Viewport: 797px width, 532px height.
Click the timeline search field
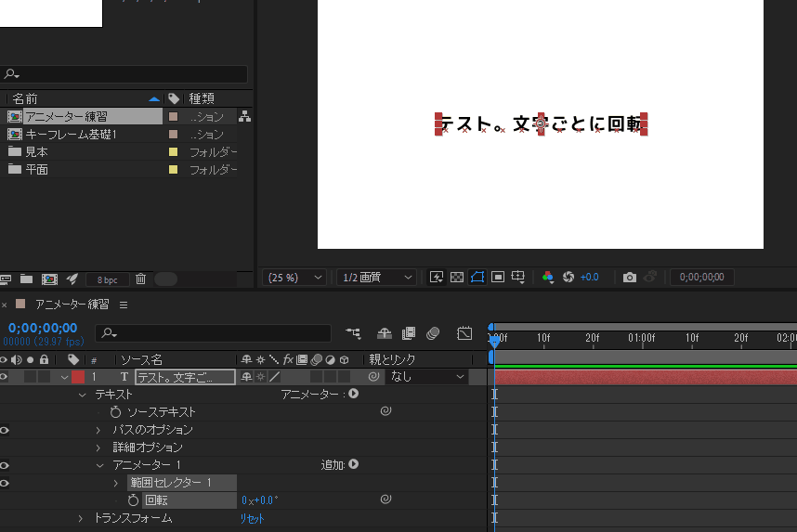(214, 333)
